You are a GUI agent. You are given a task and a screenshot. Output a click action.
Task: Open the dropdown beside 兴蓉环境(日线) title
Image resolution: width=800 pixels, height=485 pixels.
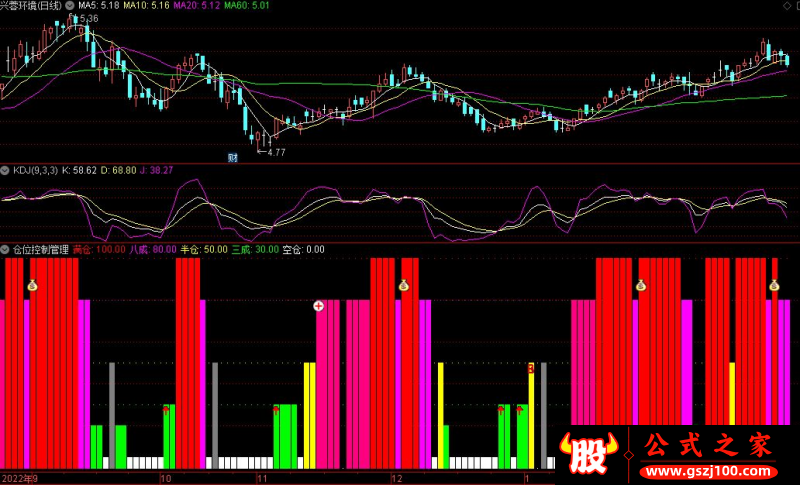[69, 6]
